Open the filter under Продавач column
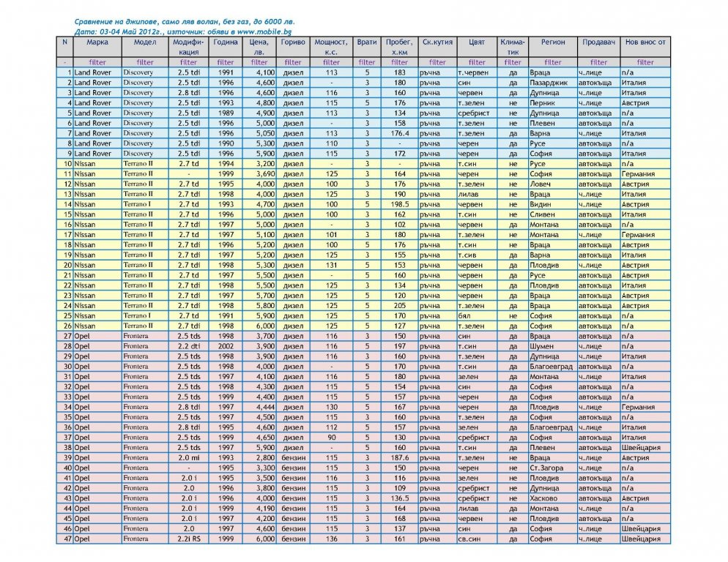Screen dimensions: 728x562 click(x=598, y=62)
